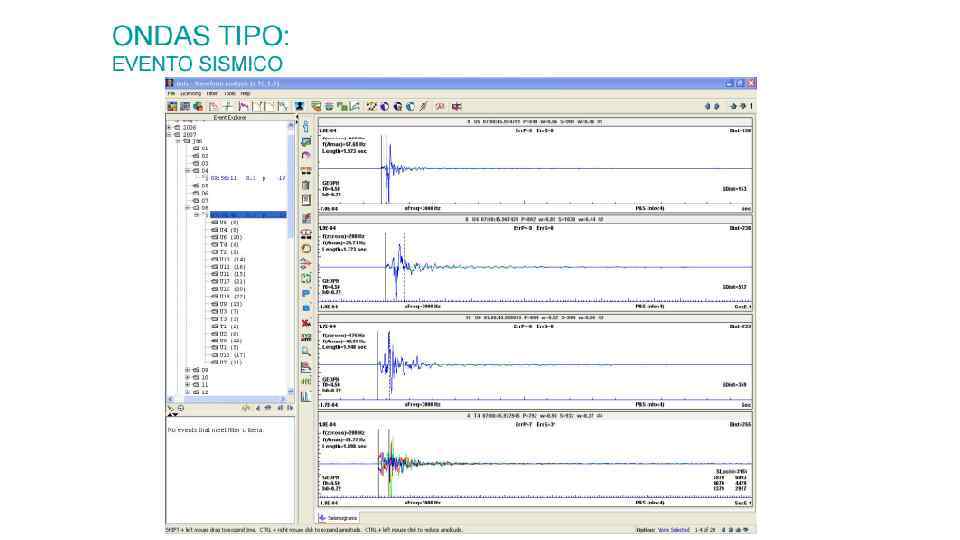Viewport: 960px width, 540px height.
Task: Click the xyz sidebar icon
Action: tap(306, 337)
